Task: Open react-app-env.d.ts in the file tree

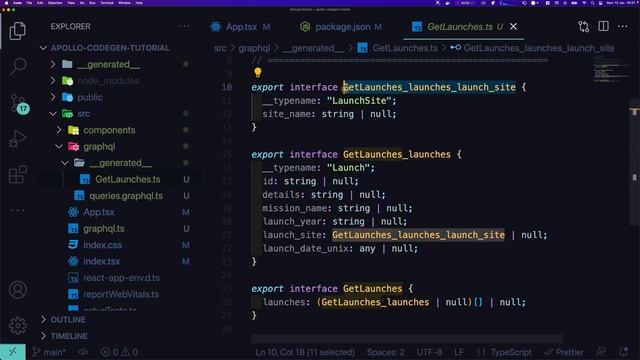Action: (x=121, y=278)
